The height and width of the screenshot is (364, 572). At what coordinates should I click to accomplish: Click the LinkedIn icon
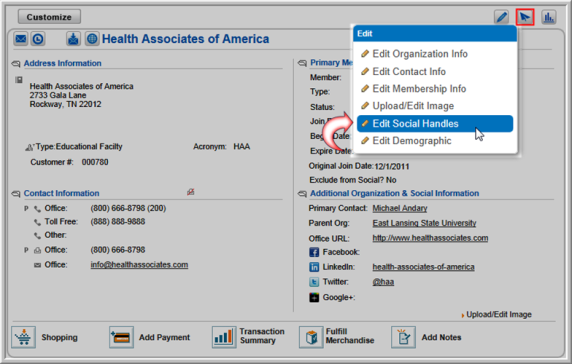point(314,267)
